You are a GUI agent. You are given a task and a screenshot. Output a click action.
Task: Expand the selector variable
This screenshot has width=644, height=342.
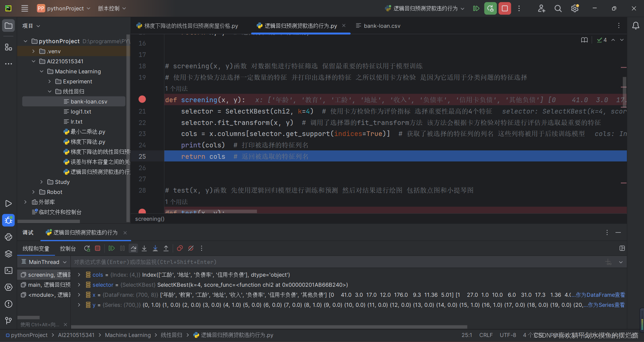79,285
